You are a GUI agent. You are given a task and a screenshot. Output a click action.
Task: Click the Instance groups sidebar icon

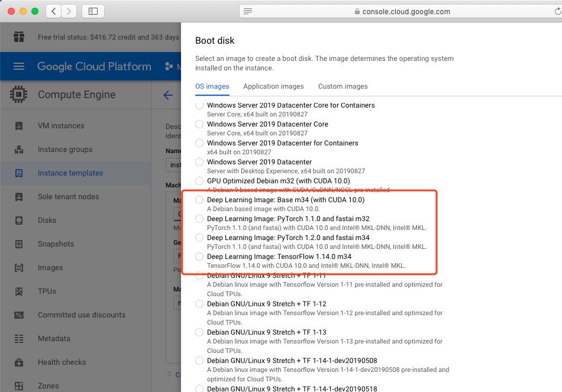[19, 150]
